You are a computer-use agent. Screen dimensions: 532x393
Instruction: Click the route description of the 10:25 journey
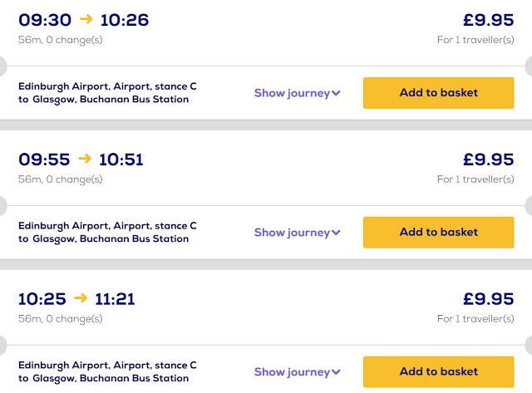pos(107,372)
